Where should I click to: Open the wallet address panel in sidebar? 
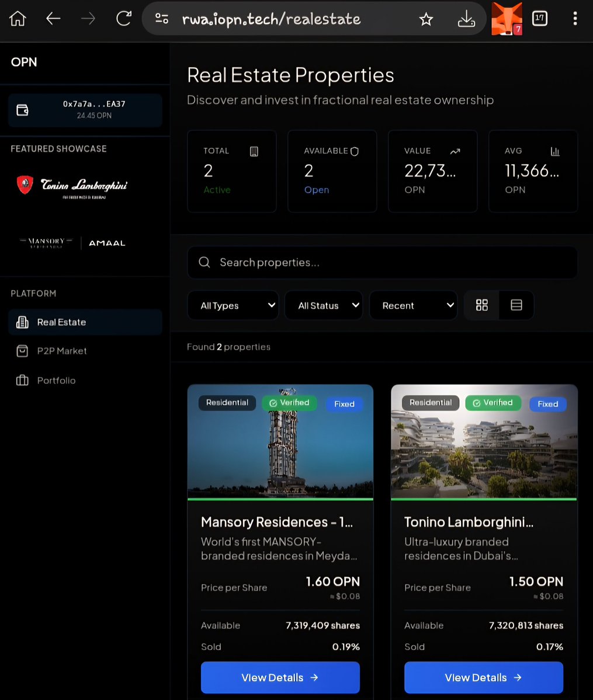pos(85,110)
